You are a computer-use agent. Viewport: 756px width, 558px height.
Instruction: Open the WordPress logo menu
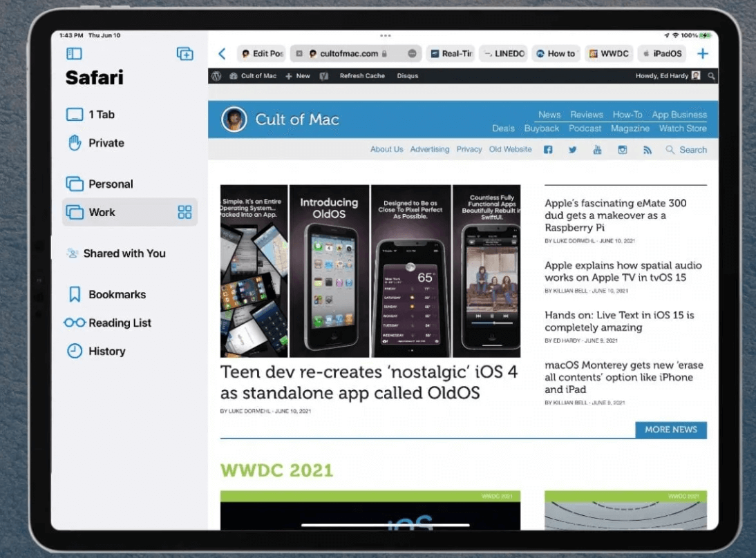(x=216, y=76)
